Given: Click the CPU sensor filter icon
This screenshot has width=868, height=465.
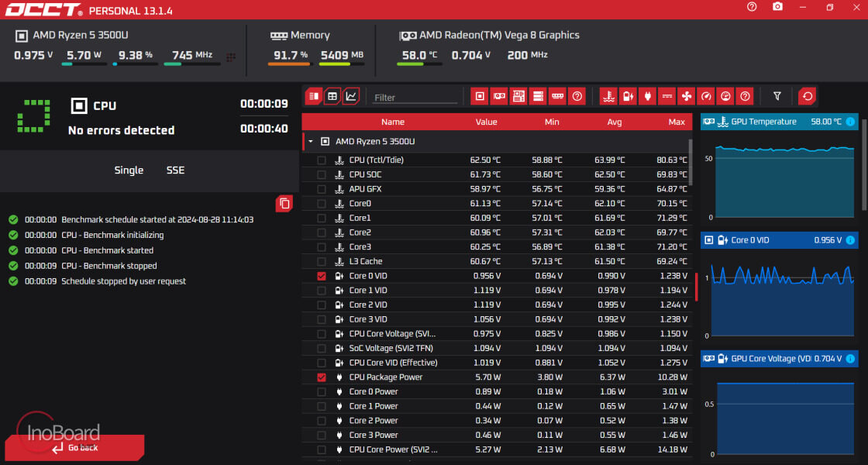Looking at the screenshot, I should point(480,96).
